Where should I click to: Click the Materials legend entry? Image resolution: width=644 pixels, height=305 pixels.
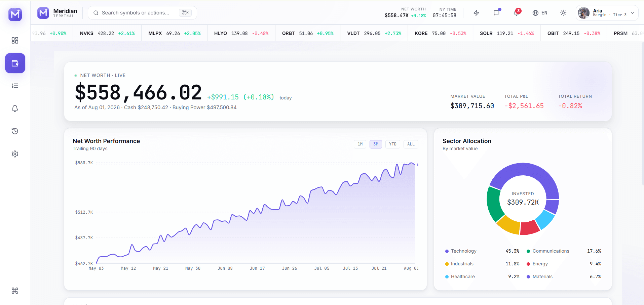click(x=564, y=277)
